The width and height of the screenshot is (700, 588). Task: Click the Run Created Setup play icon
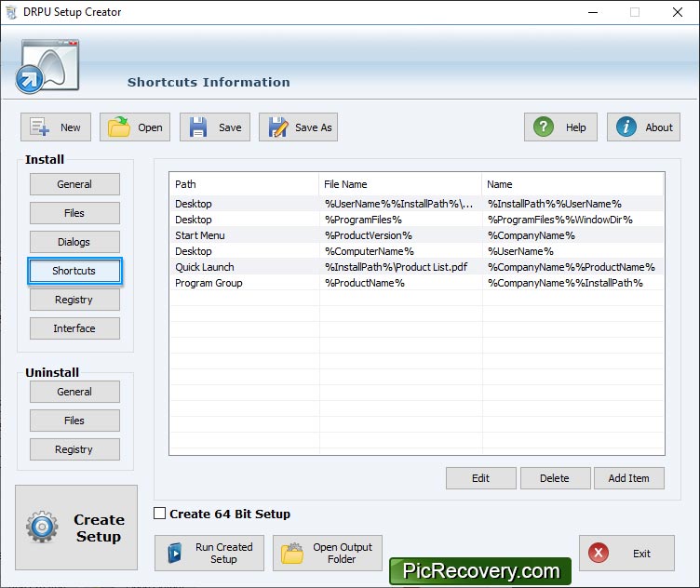point(175,554)
